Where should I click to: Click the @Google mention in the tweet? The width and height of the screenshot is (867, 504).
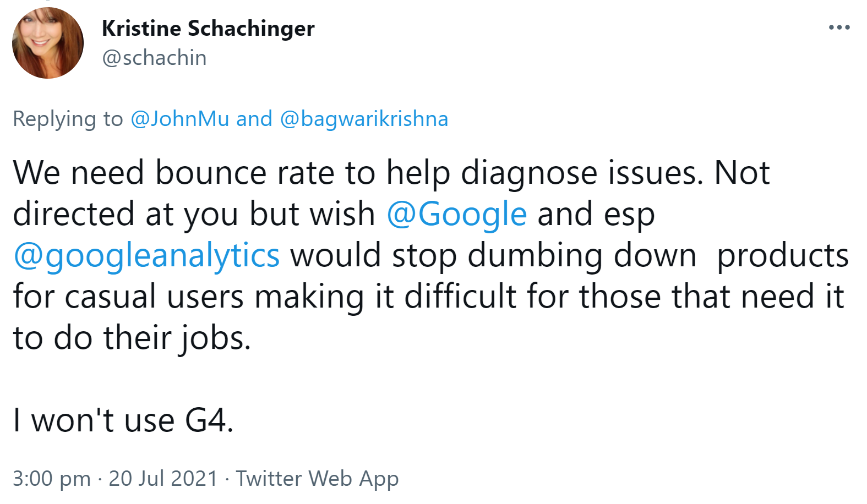(x=456, y=213)
